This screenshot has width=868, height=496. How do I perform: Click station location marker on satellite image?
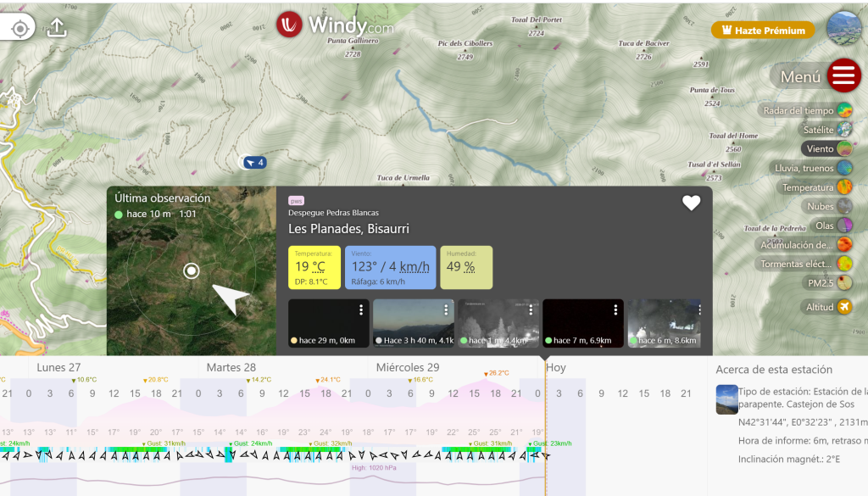192,270
